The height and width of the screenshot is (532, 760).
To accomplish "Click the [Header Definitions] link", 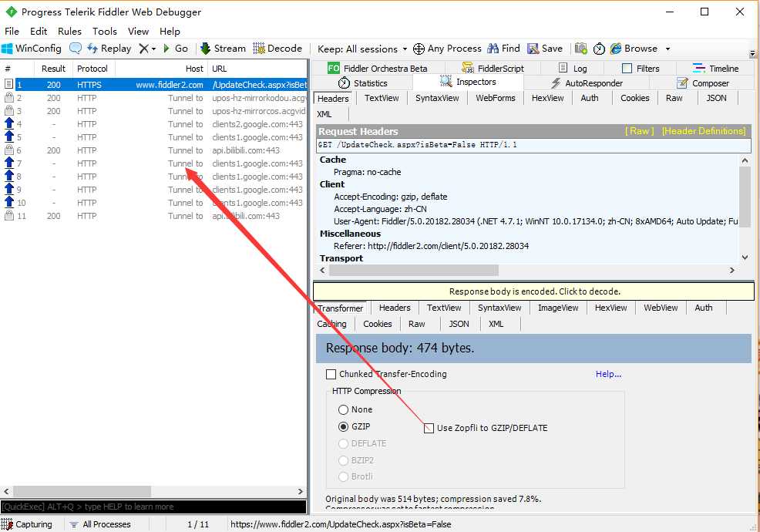I will [x=704, y=131].
